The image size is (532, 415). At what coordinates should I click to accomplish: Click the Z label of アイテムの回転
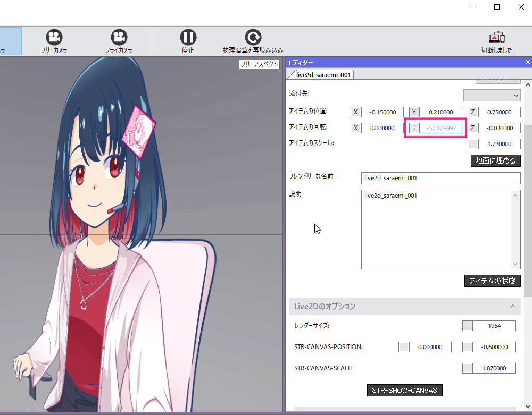[472, 128]
